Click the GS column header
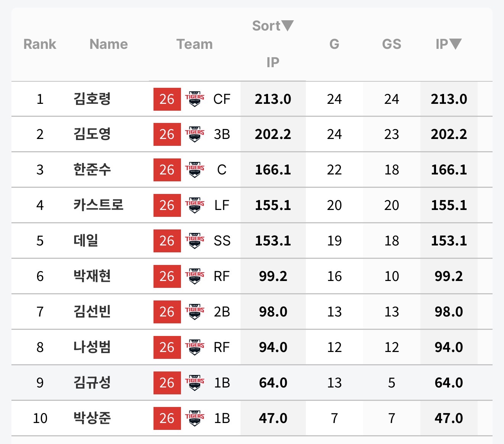The image size is (504, 444). 391,44
